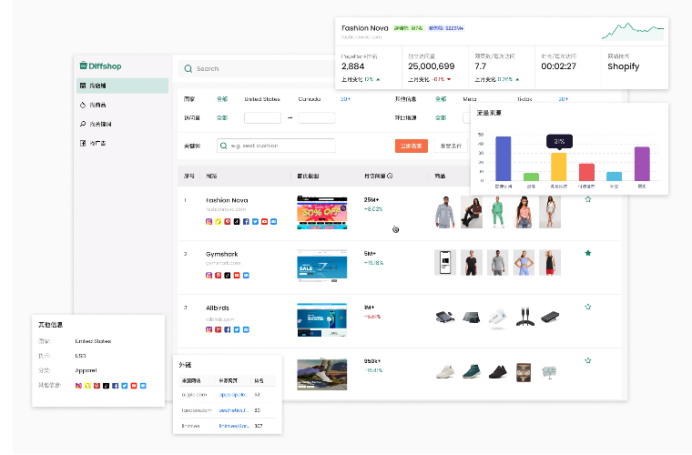Open the Gymshark SALE site screenshot
692x455 pixels.
pos(322,266)
